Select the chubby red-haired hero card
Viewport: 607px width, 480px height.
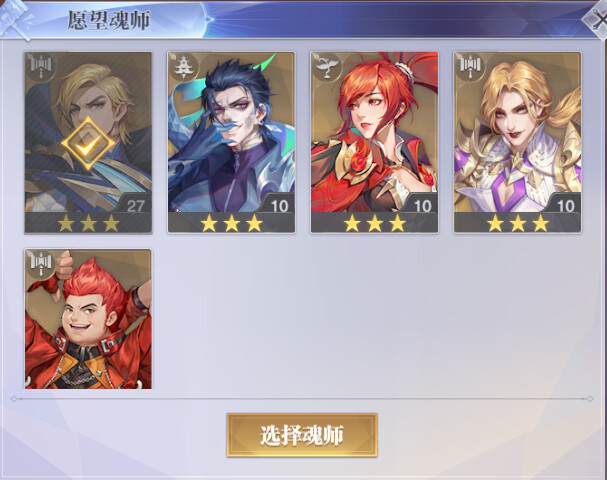(88, 319)
